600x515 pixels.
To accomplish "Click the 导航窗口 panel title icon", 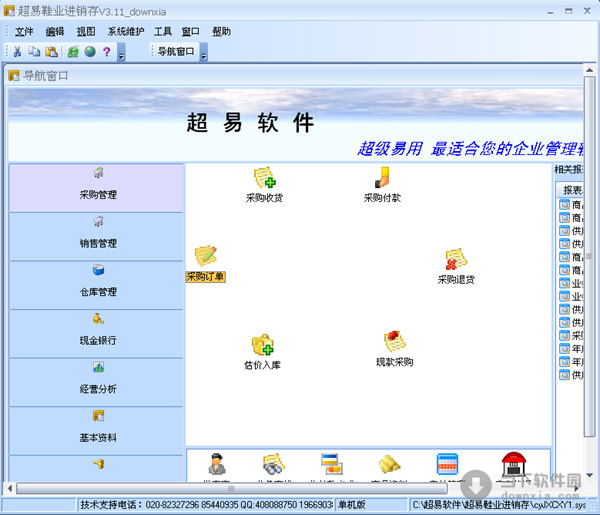I will [14, 76].
